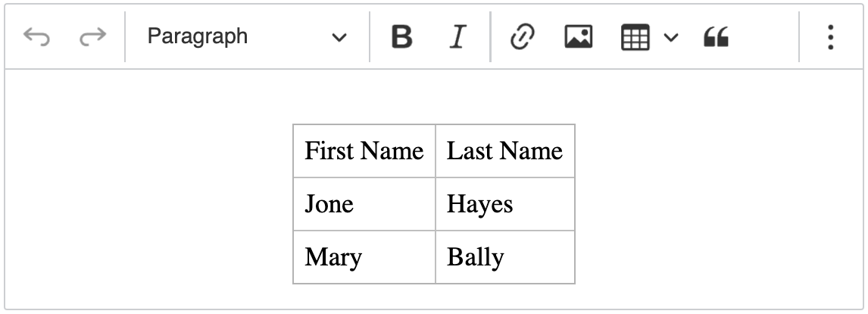Toggle Bold formatting
The image size is (868, 314).
402,37
